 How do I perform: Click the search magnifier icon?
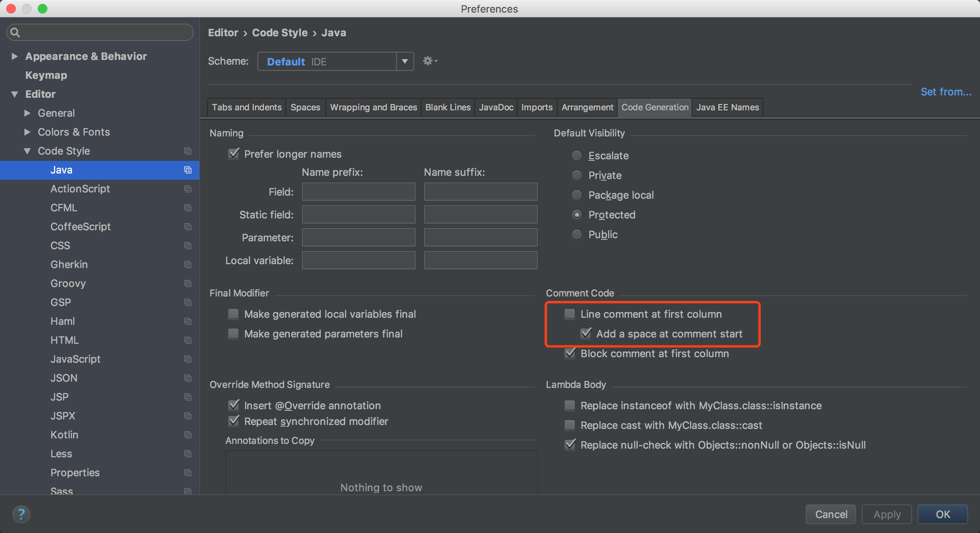point(15,32)
